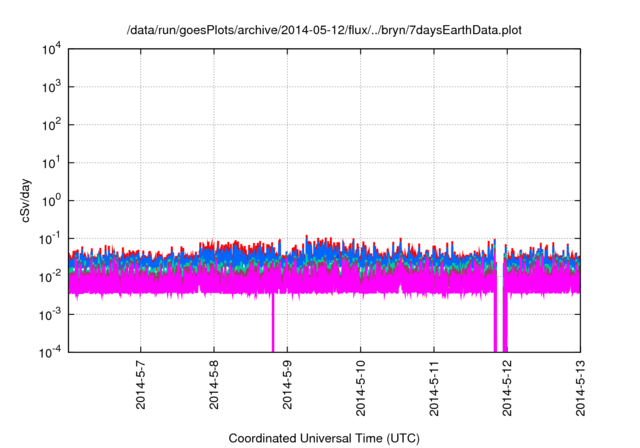The image size is (640, 448).
Task: Click the 10^0 y-axis tick label
Action: [x=53, y=200]
